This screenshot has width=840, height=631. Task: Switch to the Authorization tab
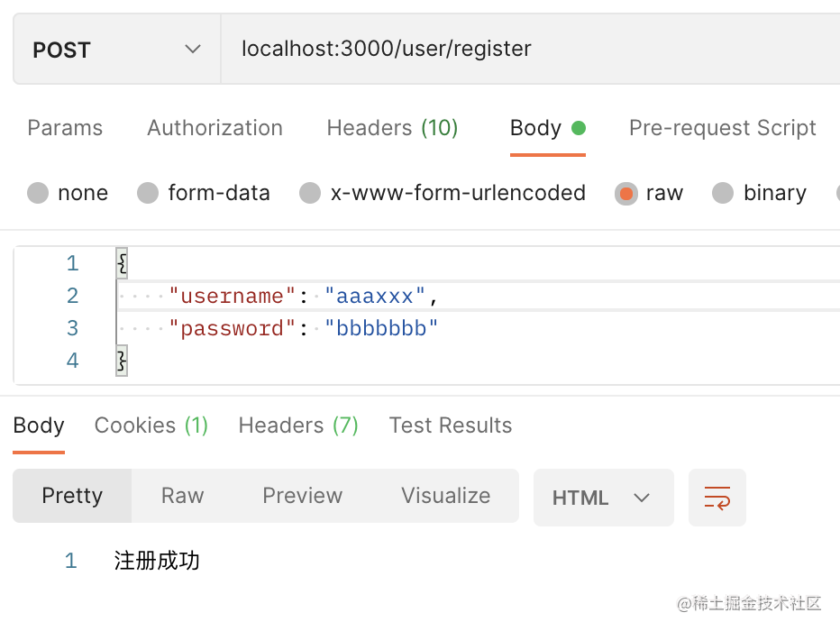[215, 128]
